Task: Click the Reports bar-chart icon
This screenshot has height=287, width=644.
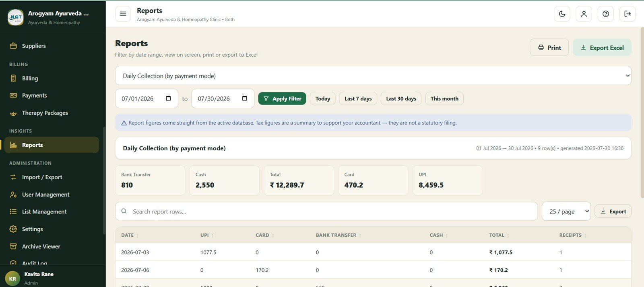Action: click(x=13, y=145)
